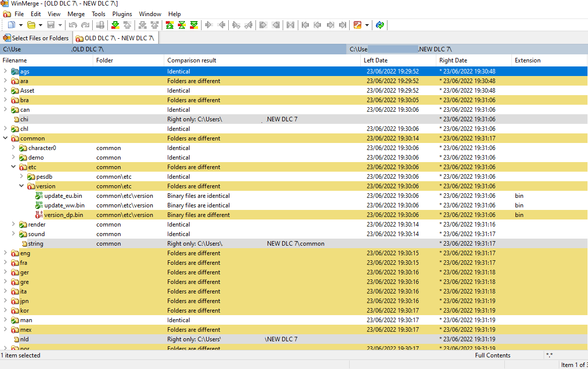Click the Last Difference toolbar icon
This screenshot has height=369, width=588.
pos(194,25)
